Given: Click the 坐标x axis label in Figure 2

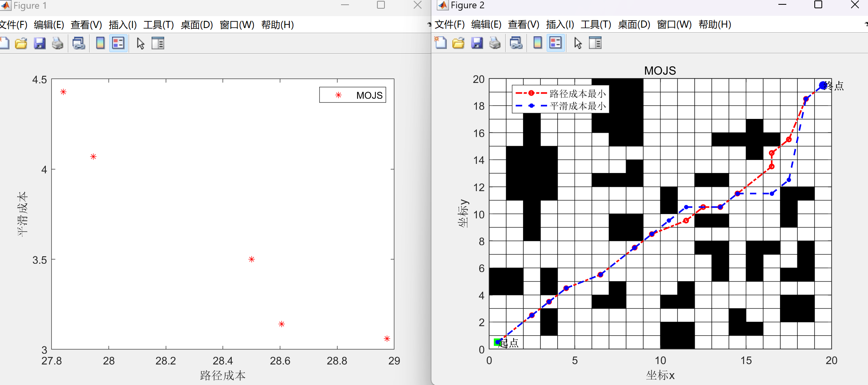Looking at the screenshot, I should [x=660, y=375].
